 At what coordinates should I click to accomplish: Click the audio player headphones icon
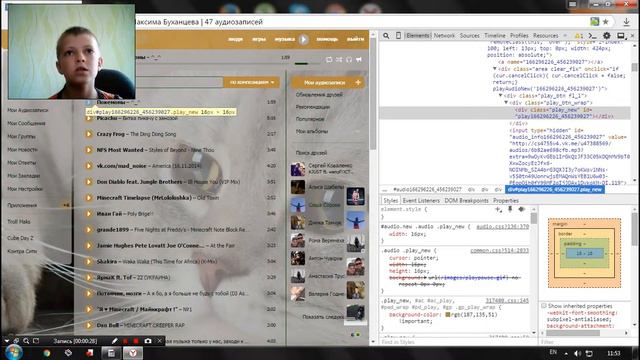pyautogui.click(x=349, y=60)
